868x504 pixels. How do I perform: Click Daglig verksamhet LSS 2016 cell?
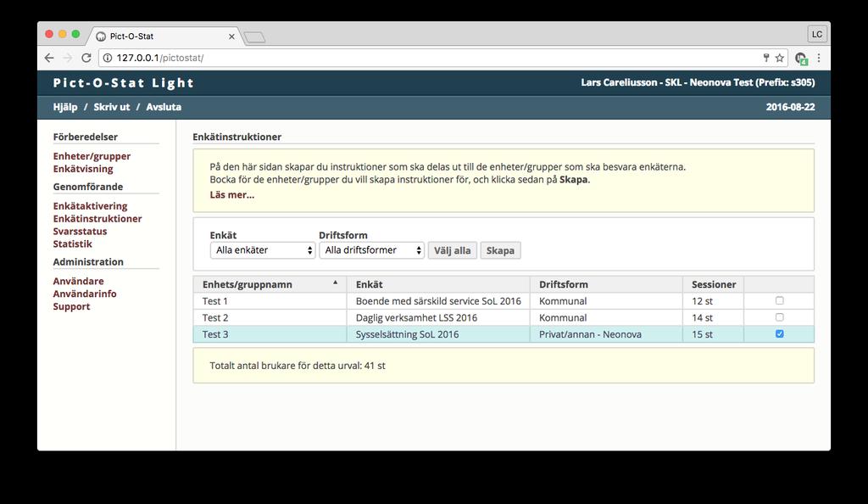[x=438, y=317]
